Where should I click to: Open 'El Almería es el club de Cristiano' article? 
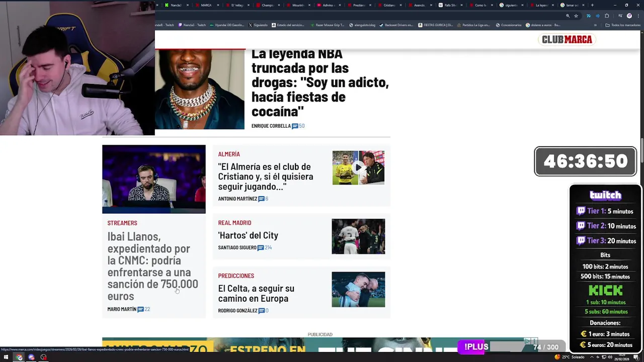point(266,176)
